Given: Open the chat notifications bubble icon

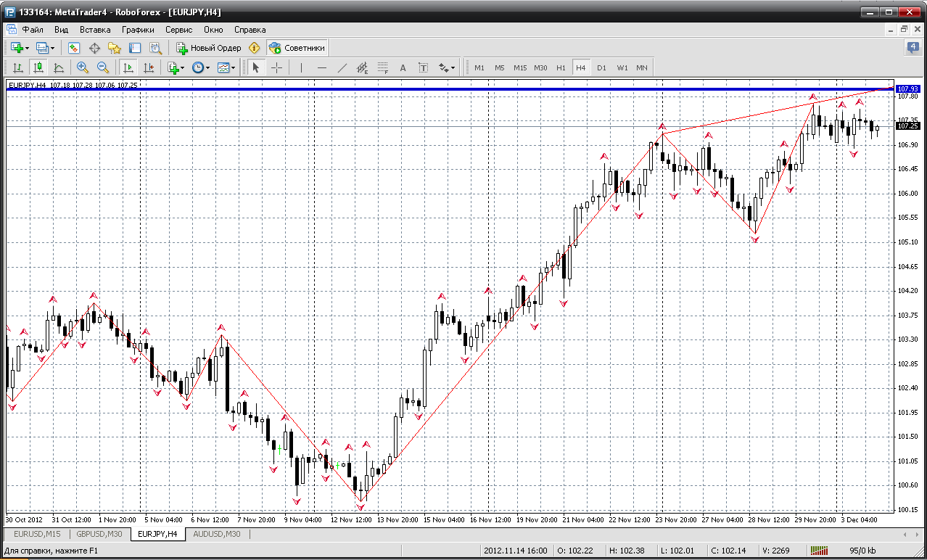Looking at the screenshot, I should point(912,48).
